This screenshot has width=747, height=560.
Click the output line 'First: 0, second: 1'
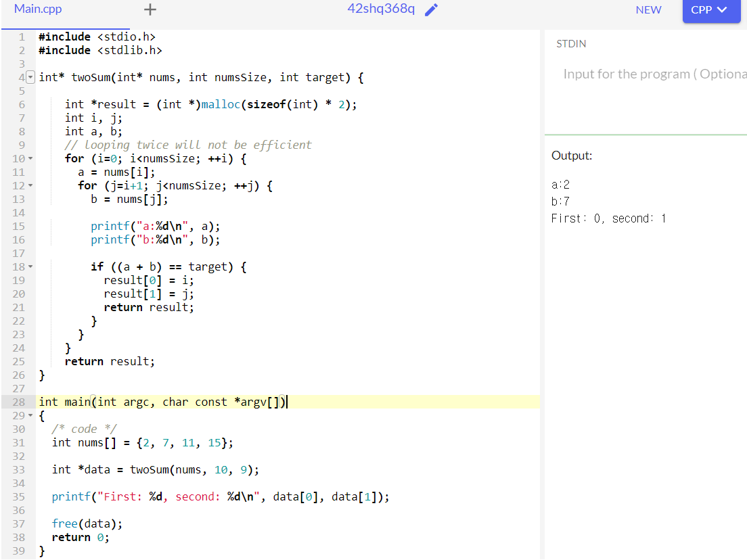(x=608, y=218)
